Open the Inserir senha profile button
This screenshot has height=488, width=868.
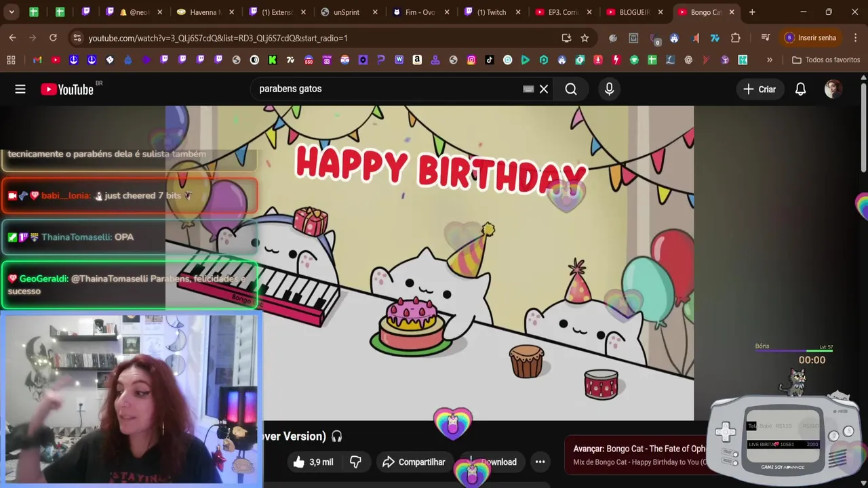810,38
